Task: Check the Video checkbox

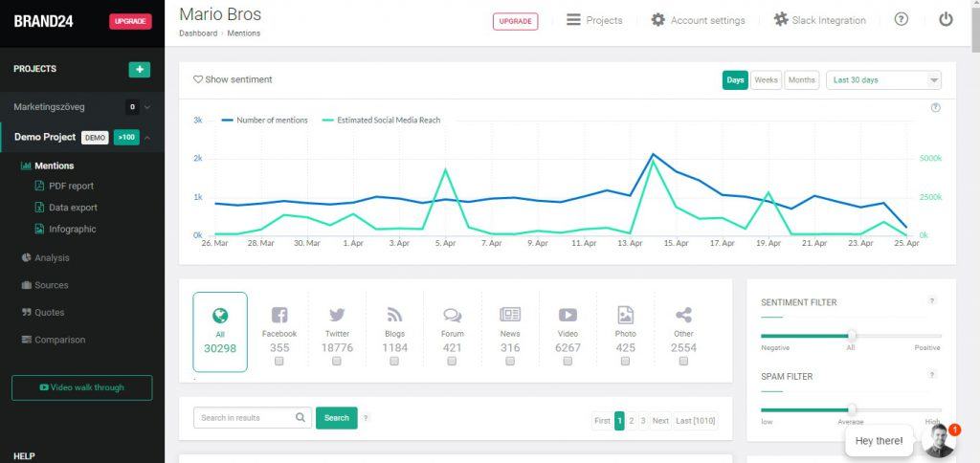Action: pyautogui.click(x=568, y=362)
